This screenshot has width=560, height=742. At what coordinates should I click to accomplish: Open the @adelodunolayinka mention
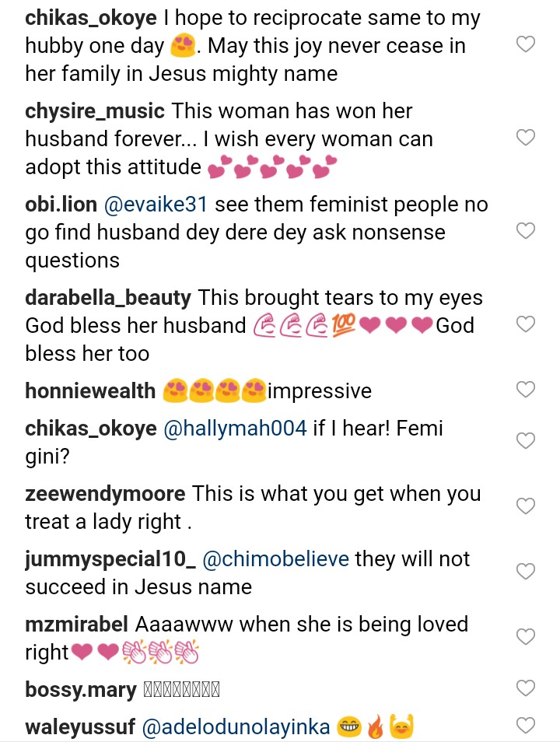236,727
